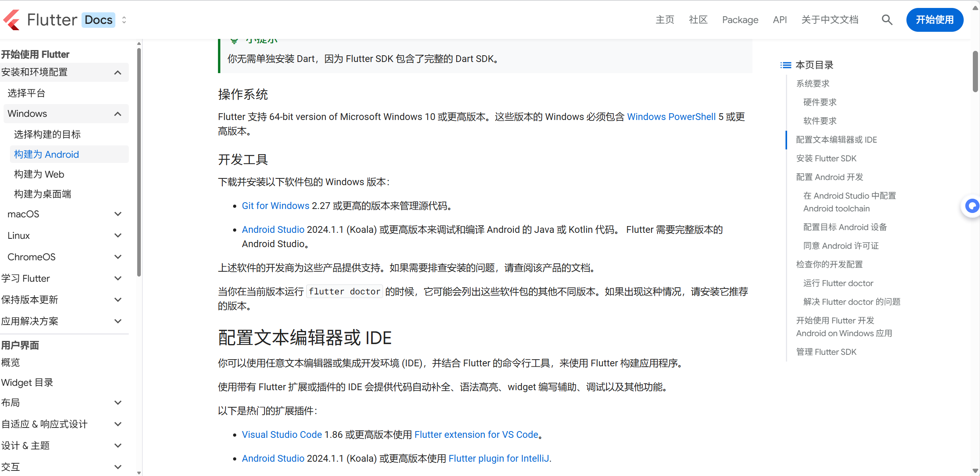
Task: Expand the Linux sidebar section
Action: click(118, 236)
